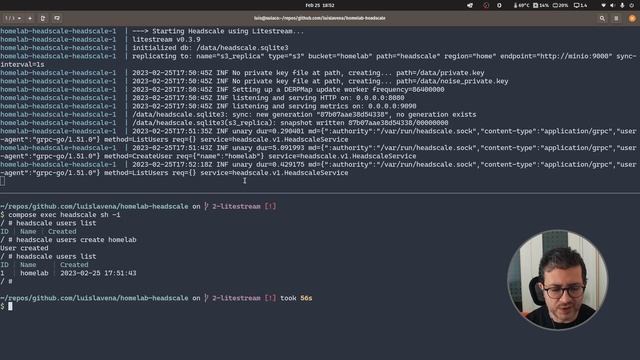Click 'initialized db: /data/headscale.sqlite3' line
This screenshot has height=360, width=640.
click(210, 48)
